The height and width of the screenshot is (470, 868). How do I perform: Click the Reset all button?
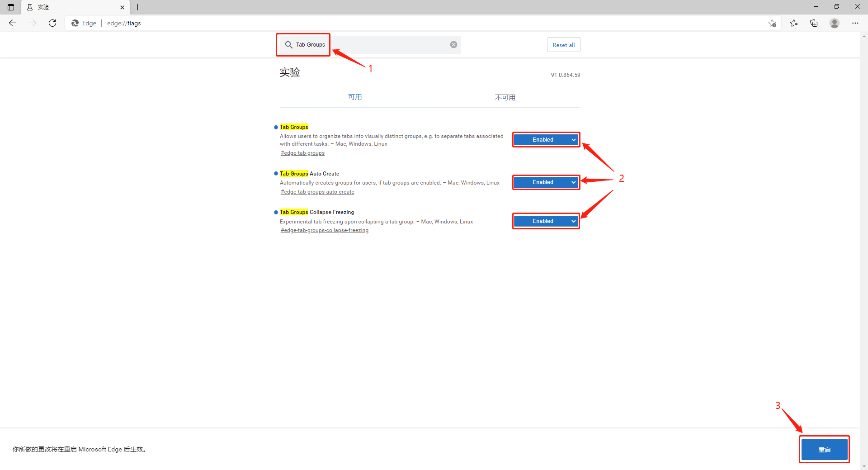point(563,45)
